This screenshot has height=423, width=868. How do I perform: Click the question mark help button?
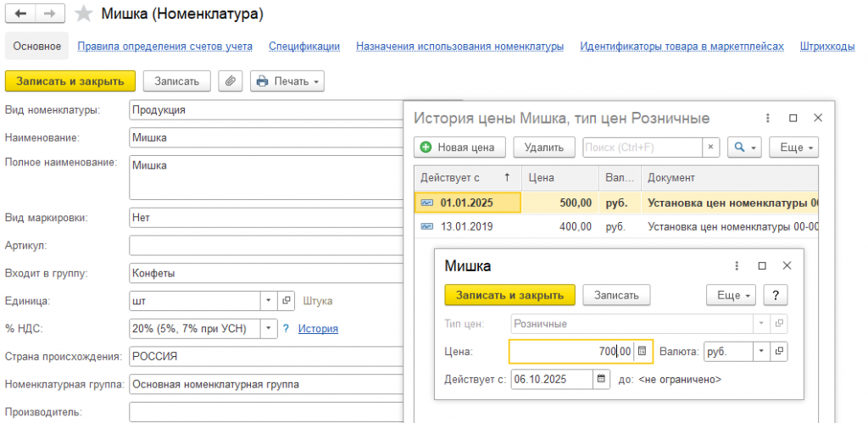776,295
